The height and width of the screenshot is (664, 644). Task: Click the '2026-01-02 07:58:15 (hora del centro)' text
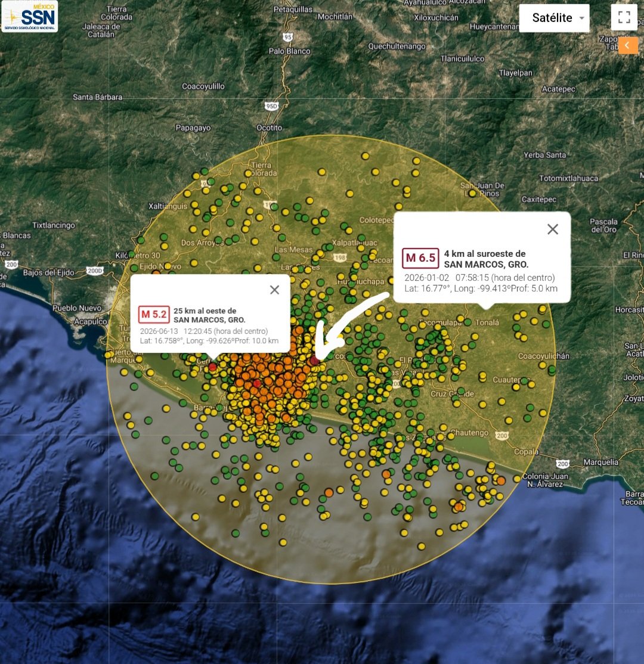coord(479,277)
